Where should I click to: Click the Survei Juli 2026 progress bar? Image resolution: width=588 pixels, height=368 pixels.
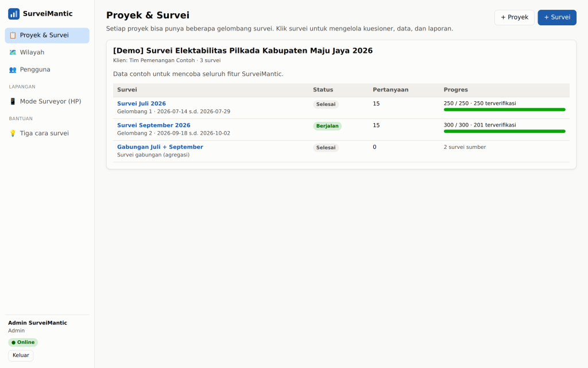click(x=504, y=110)
